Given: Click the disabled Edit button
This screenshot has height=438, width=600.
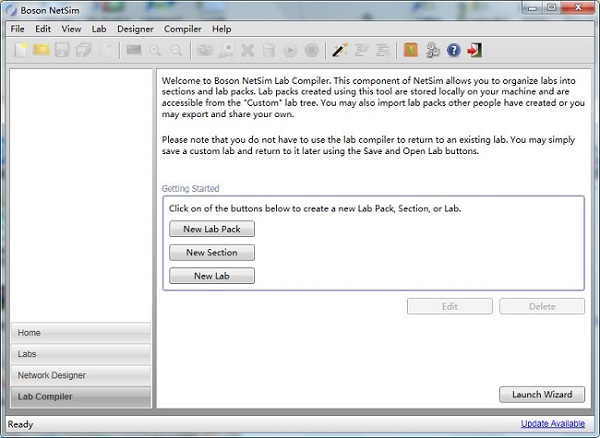Looking at the screenshot, I should [x=450, y=306].
